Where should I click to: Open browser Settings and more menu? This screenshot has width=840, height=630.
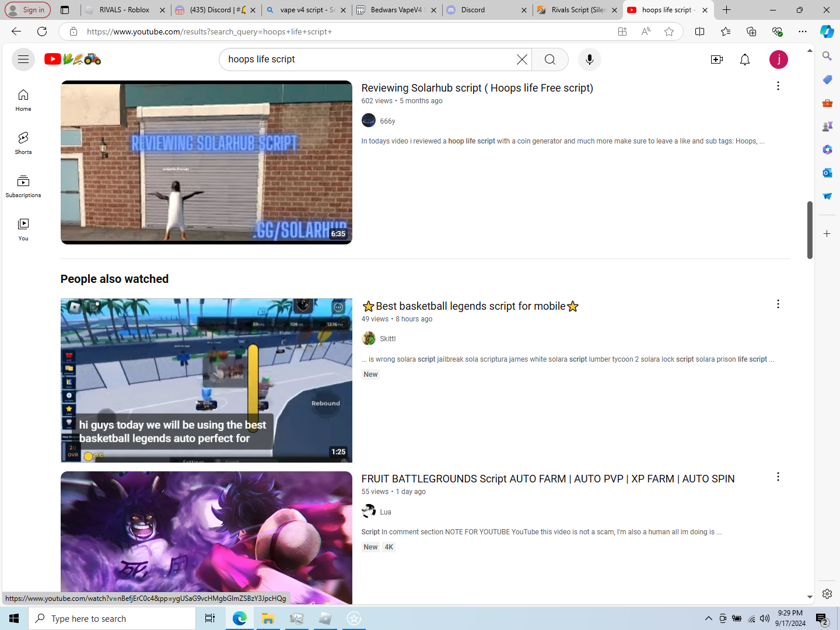pyautogui.click(x=803, y=32)
